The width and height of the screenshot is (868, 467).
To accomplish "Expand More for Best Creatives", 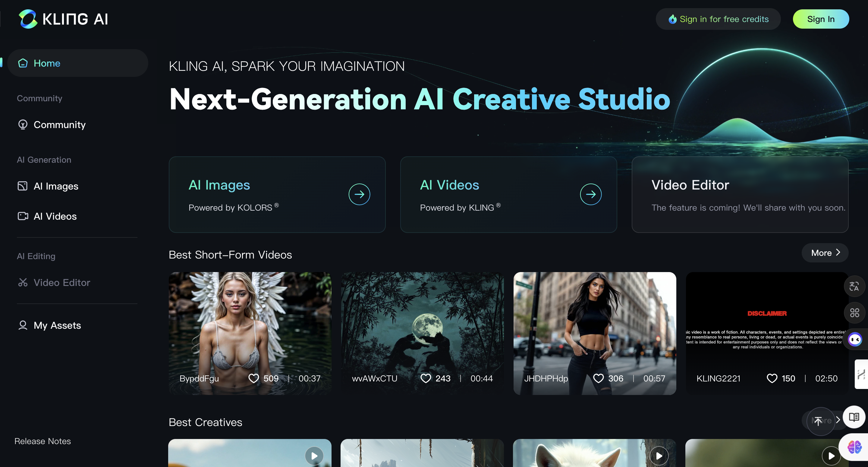I will tap(838, 420).
